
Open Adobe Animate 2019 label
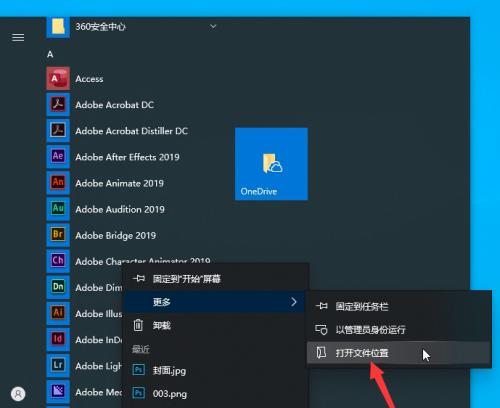tap(120, 183)
